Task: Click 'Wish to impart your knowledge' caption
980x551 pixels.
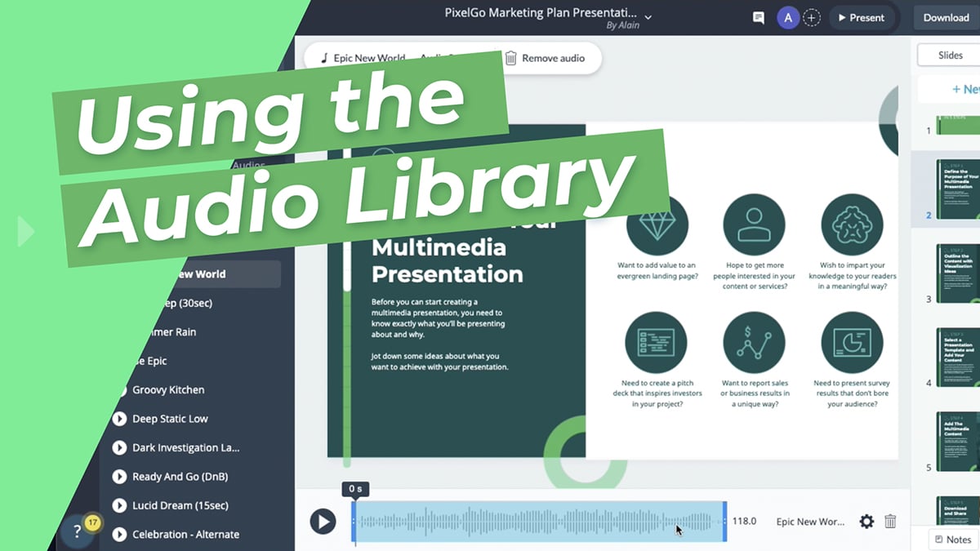Action: (853, 276)
